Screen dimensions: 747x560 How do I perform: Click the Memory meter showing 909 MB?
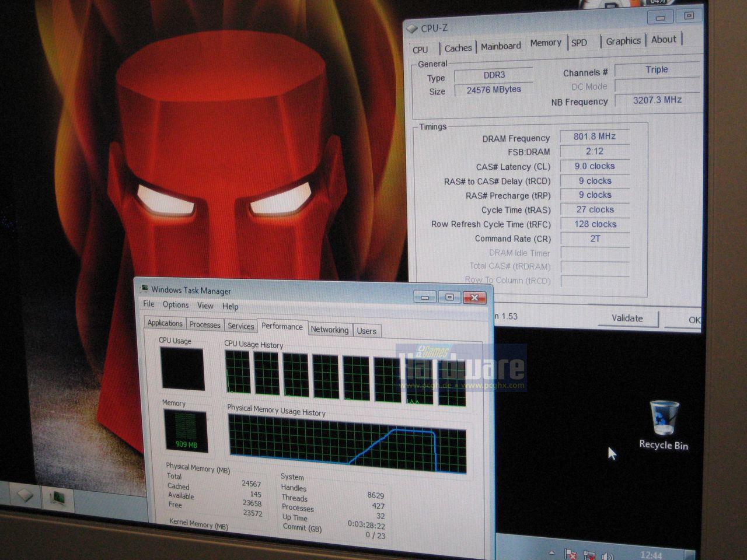point(186,431)
